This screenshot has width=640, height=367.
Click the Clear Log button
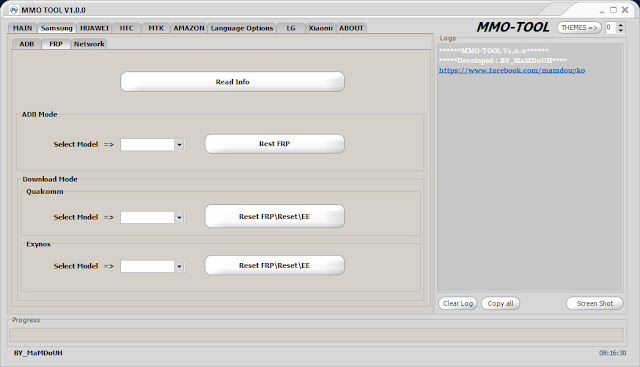tap(458, 303)
